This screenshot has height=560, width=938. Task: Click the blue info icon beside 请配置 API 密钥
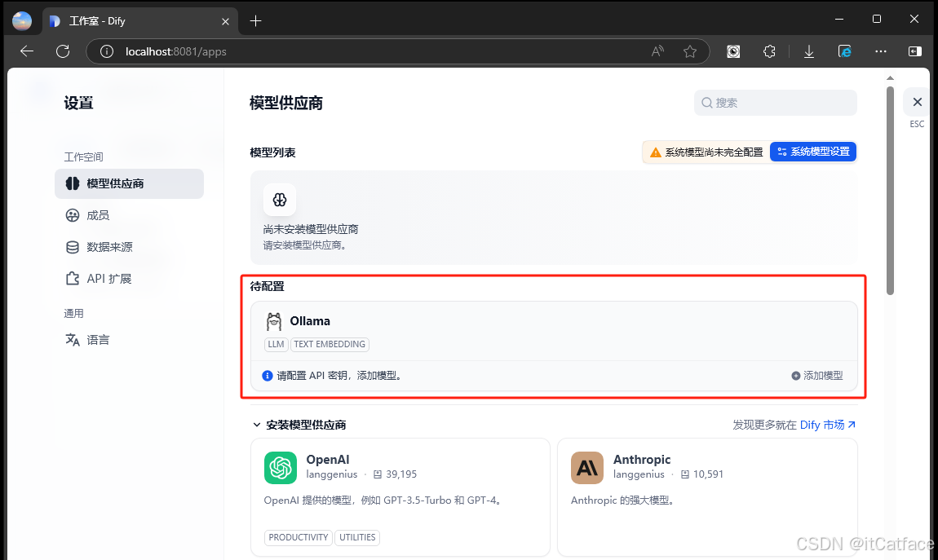[x=268, y=375]
